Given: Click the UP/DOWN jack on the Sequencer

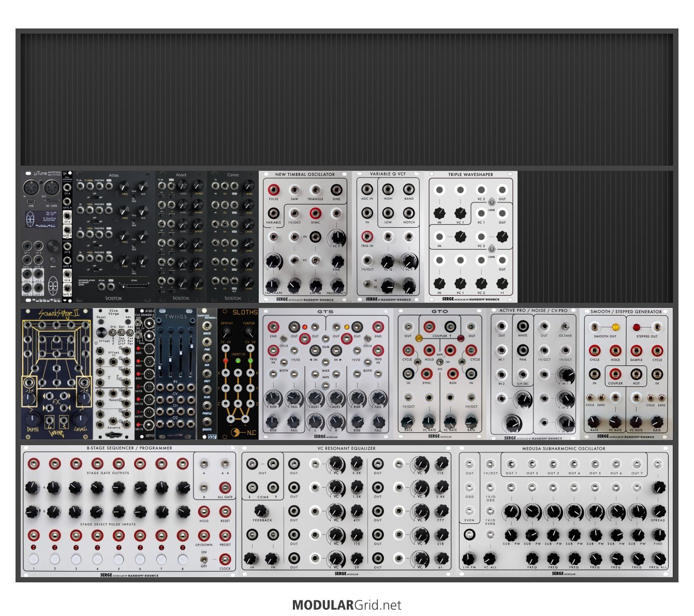Looking at the screenshot, I should coord(204,535).
